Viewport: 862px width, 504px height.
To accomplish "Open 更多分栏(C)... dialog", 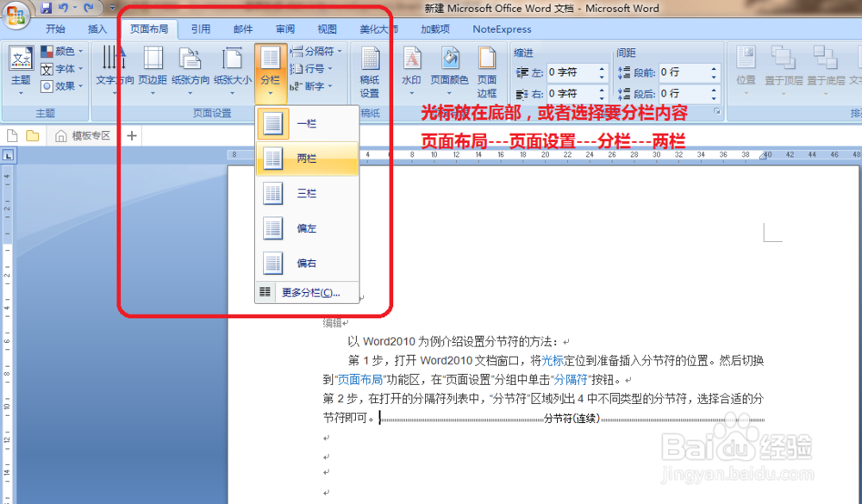I will coord(307,292).
